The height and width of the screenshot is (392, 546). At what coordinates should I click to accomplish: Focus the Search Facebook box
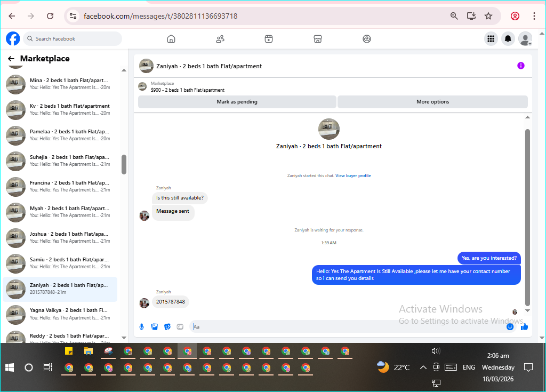point(73,39)
